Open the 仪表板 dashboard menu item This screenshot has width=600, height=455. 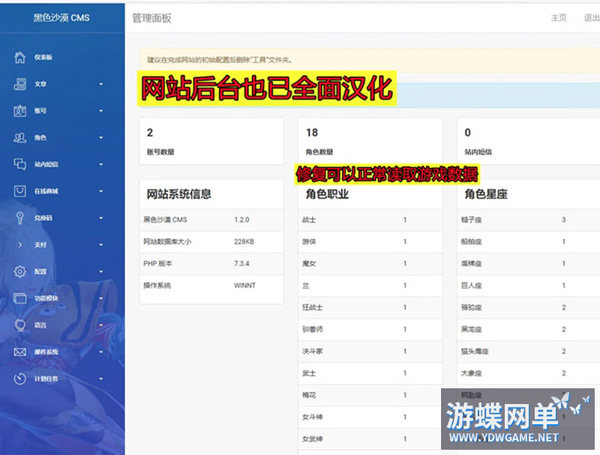tap(45, 58)
